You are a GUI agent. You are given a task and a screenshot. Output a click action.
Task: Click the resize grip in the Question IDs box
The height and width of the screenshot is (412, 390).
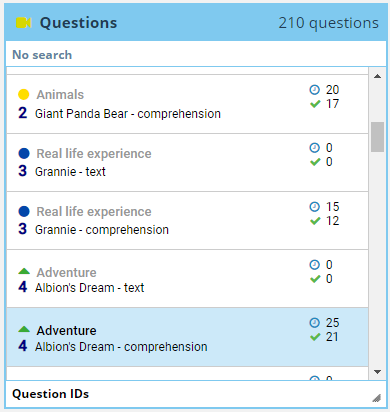click(x=377, y=398)
